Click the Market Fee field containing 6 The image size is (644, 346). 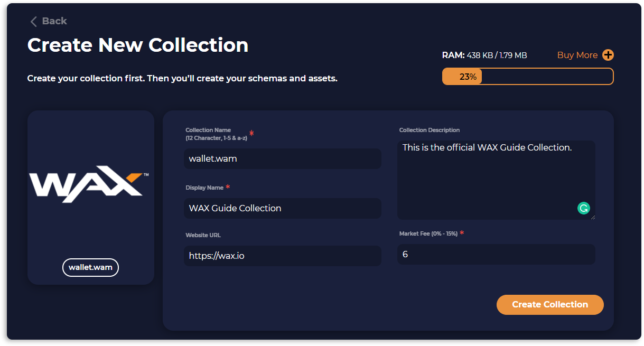496,254
